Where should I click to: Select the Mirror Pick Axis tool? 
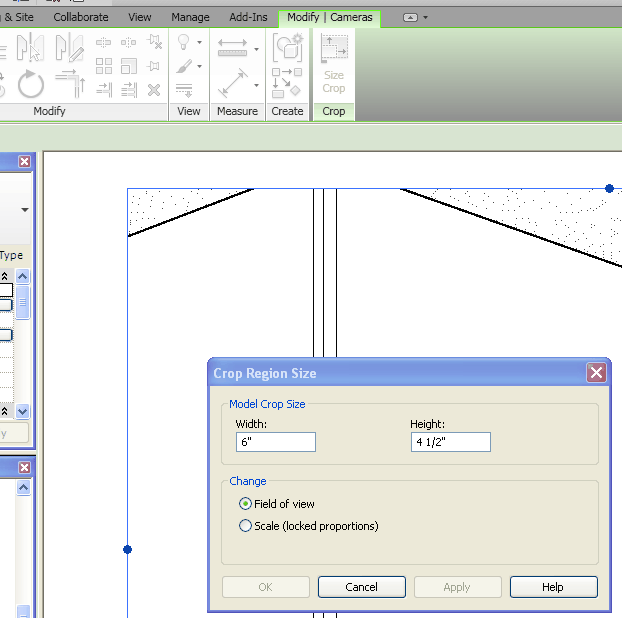coord(30,47)
